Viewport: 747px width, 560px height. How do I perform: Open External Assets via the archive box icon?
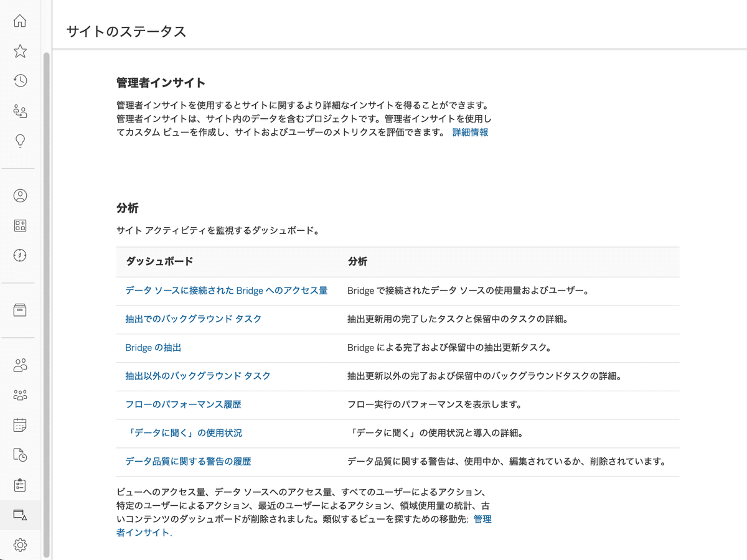pos(20,310)
